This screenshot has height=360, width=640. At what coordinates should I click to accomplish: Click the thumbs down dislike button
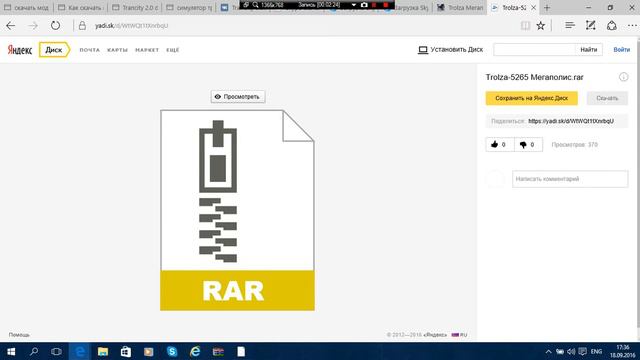[x=528, y=144]
